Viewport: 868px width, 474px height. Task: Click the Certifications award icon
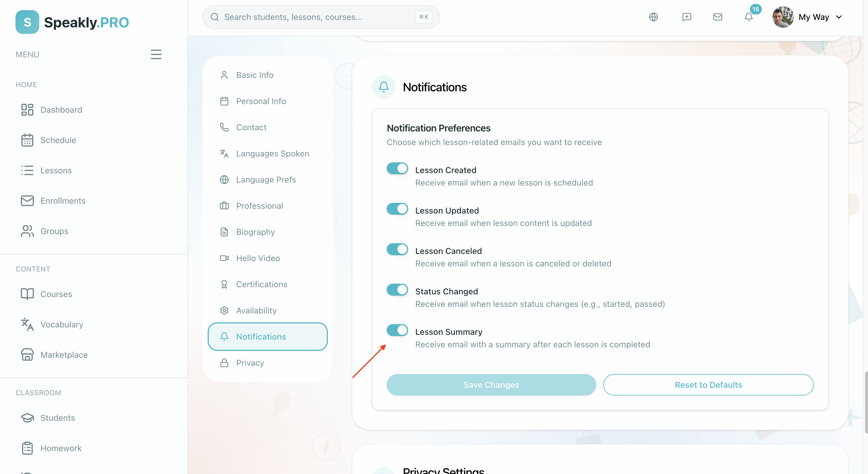tap(224, 284)
